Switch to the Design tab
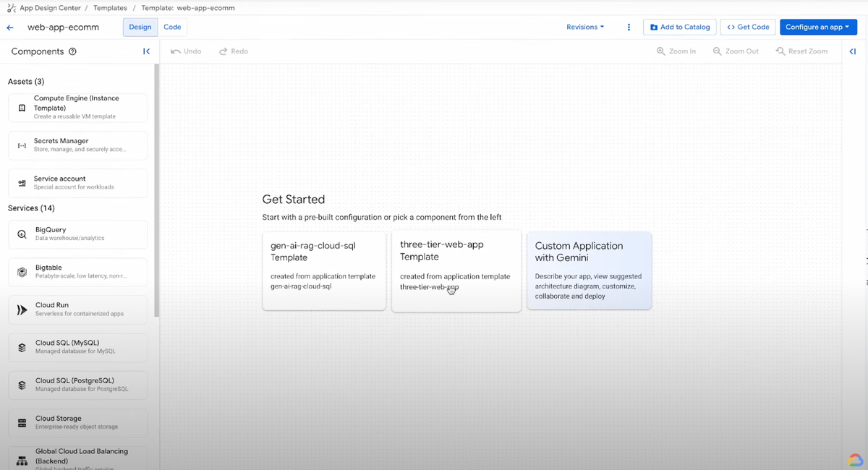Viewport: 868px width, 470px height. (140, 27)
